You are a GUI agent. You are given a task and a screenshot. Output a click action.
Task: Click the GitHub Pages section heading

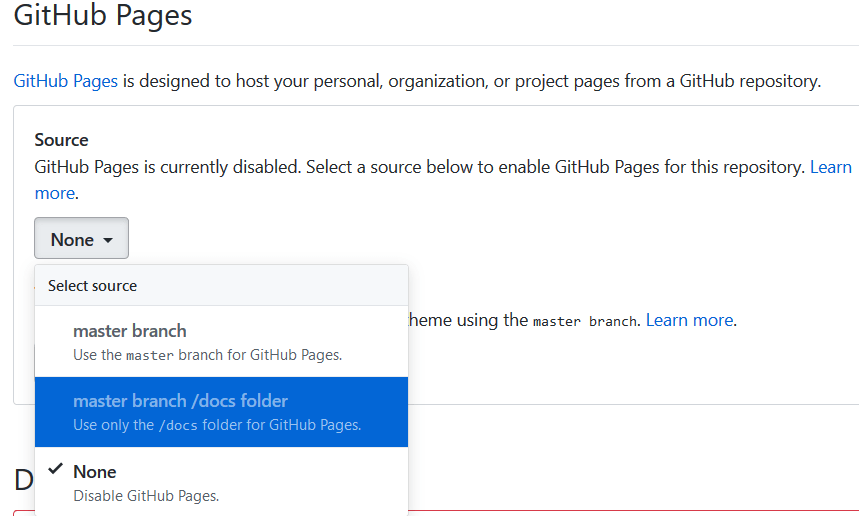pos(103,16)
